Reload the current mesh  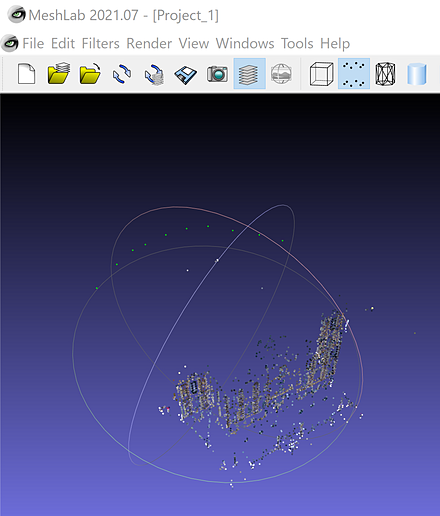point(122,74)
